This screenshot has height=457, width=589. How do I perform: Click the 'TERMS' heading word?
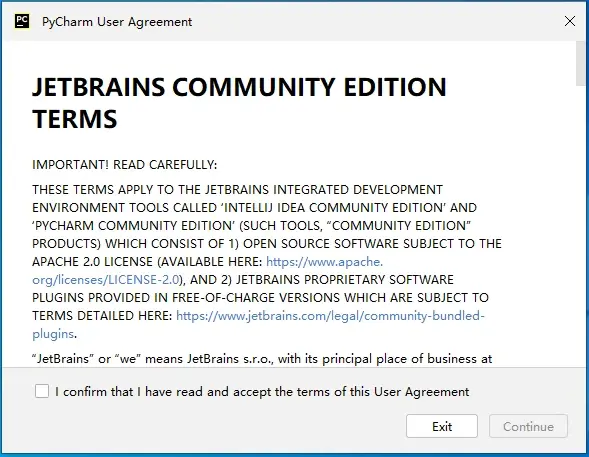click(75, 119)
